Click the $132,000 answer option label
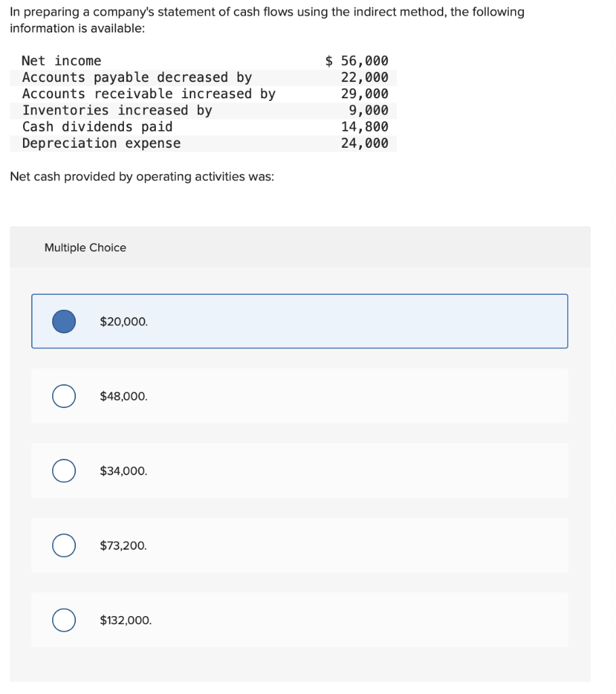Screen dimensions: 616x694 [125, 619]
